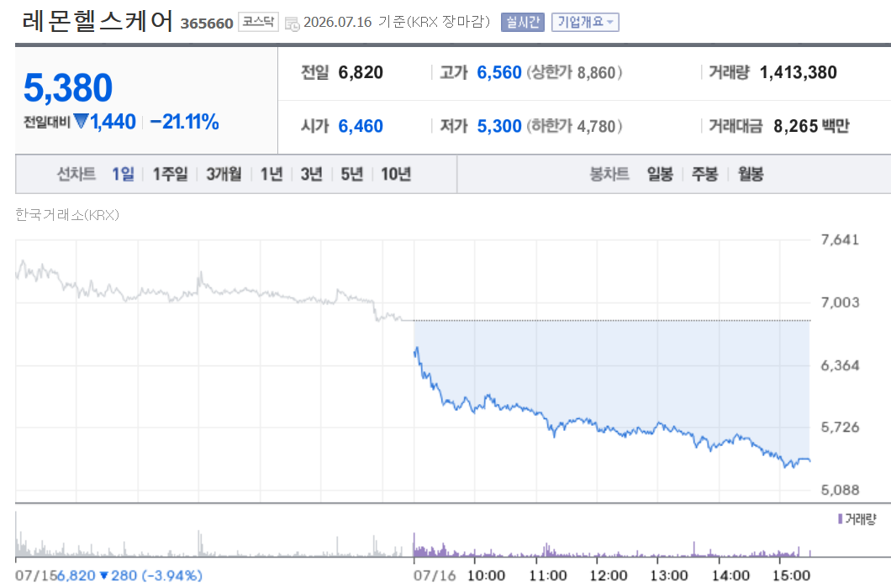Click the 실시간 real-time button
Screen dimensions: 891x588
tap(522, 22)
